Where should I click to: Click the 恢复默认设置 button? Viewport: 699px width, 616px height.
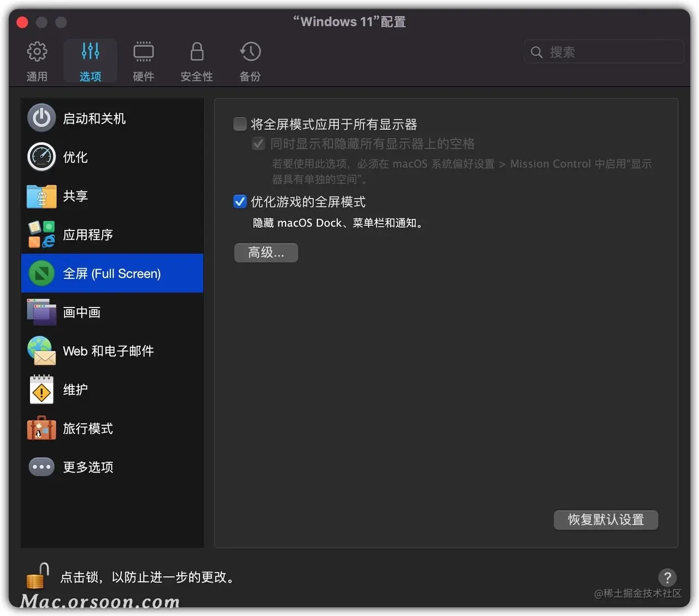(606, 519)
